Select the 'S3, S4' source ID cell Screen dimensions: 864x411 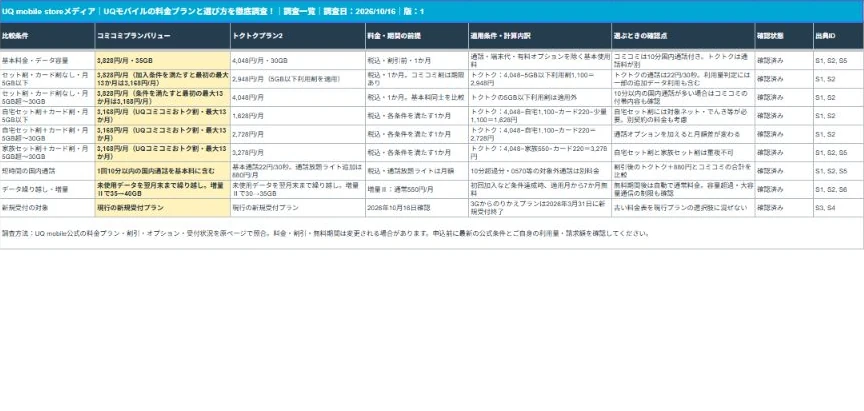[x=839, y=208]
